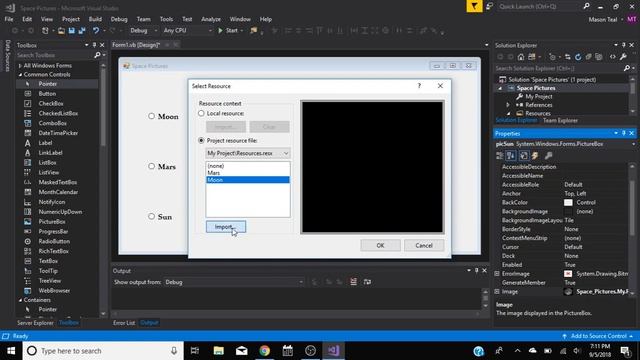The width and height of the screenshot is (640, 360).
Task: Click the Import button under resource list
Action: pyautogui.click(x=226, y=227)
